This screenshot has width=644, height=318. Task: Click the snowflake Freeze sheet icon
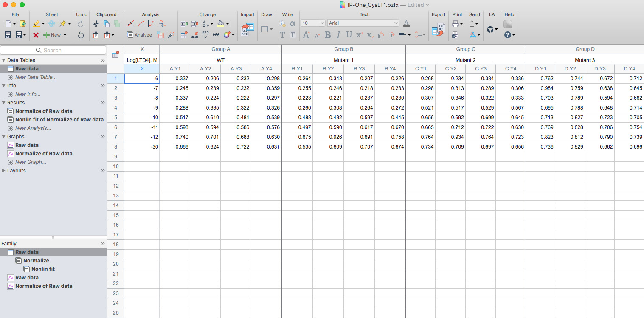[52, 24]
